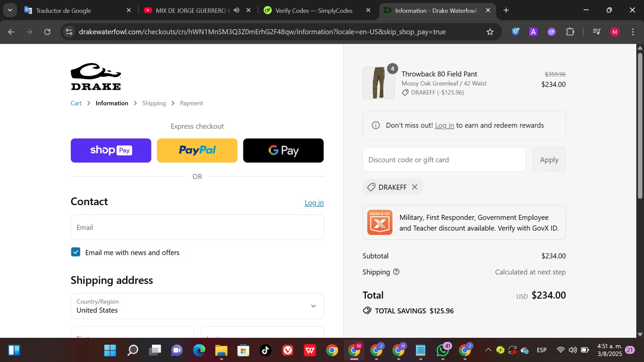Click the info icon in rewards banner
The width and height of the screenshot is (644, 362).
(x=376, y=125)
